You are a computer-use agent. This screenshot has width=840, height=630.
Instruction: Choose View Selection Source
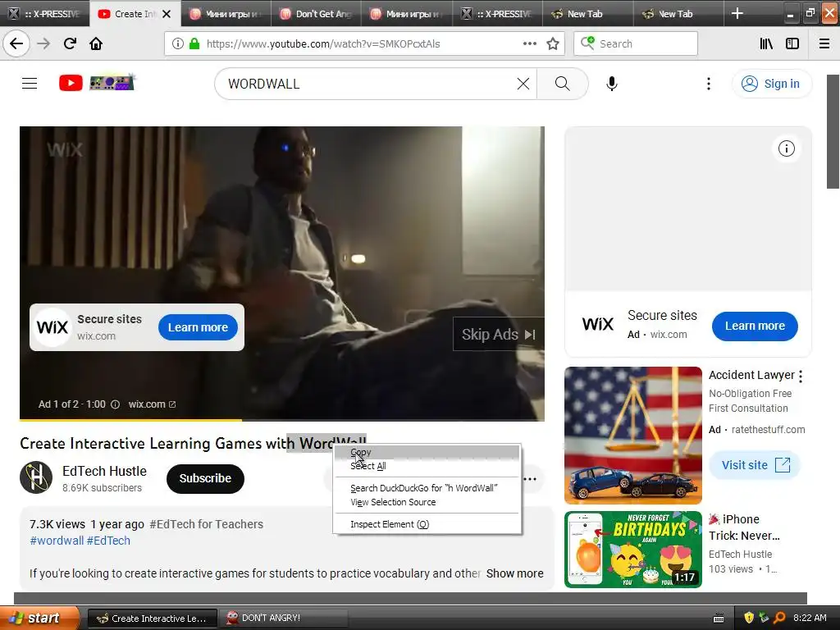click(x=427, y=502)
